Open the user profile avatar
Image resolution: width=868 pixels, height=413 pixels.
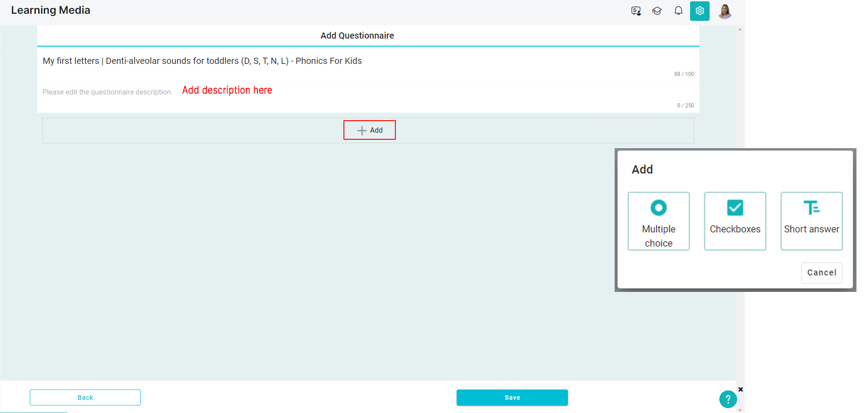(725, 11)
